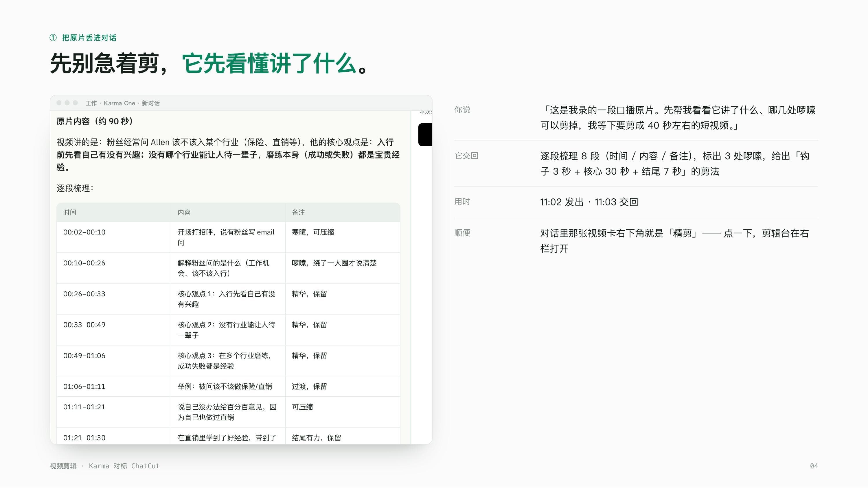The height and width of the screenshot is (488, 868).
Task: Click the note '过渡,保留'
Action: (x=309, y=387)
